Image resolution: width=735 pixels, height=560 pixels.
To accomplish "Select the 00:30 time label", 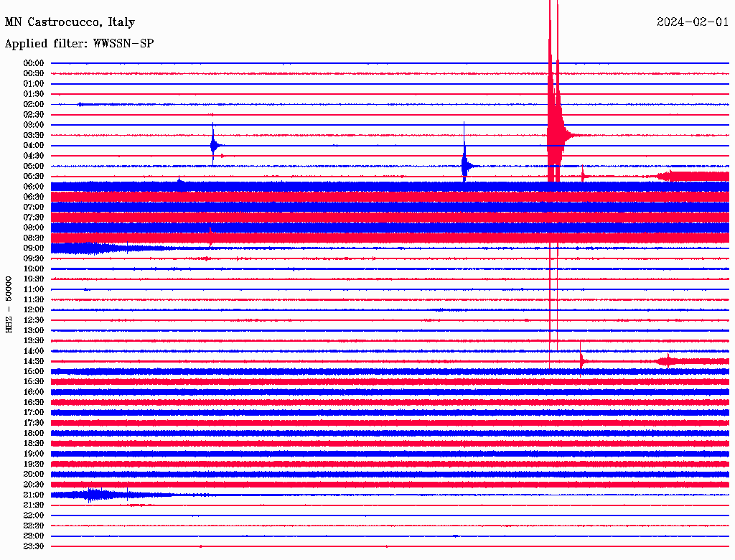I will tap(34, 73).
